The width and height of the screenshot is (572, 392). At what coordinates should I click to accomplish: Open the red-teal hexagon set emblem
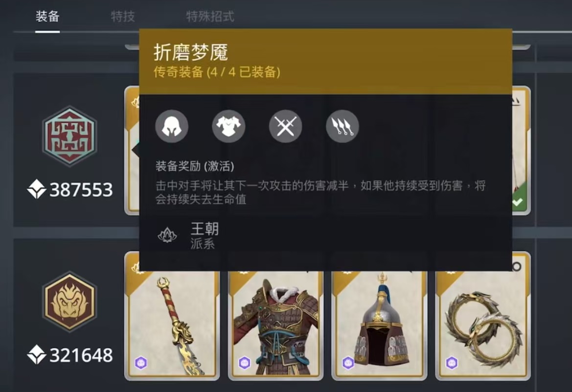click(69, 136)
